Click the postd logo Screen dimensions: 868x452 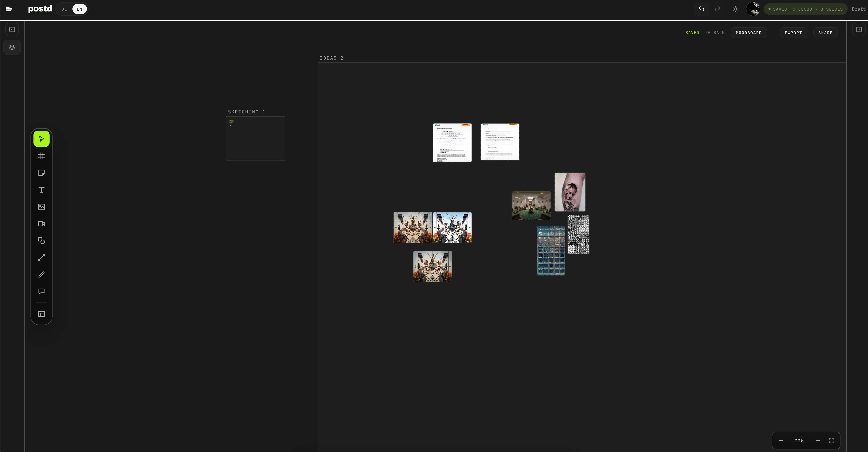click(40, 9)
